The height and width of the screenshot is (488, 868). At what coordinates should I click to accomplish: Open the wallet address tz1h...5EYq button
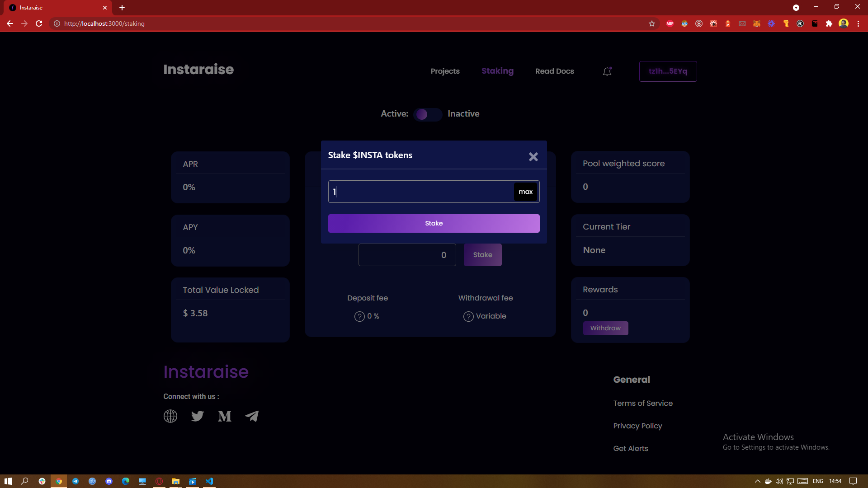point(668,71)
